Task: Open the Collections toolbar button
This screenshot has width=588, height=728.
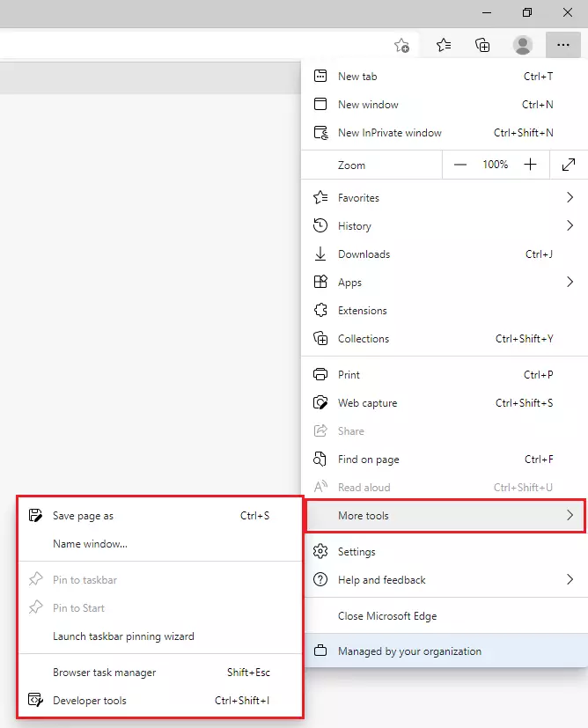Action: [482, 45]
